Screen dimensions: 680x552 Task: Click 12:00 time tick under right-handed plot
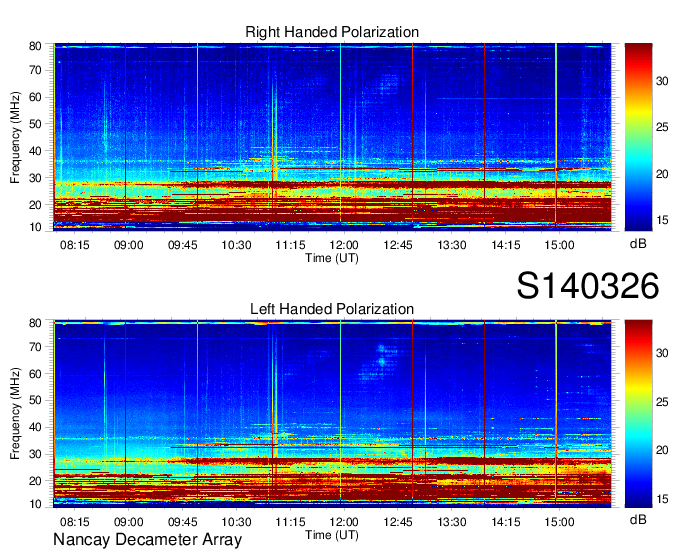pyautogui.click(x=344, y=245)
